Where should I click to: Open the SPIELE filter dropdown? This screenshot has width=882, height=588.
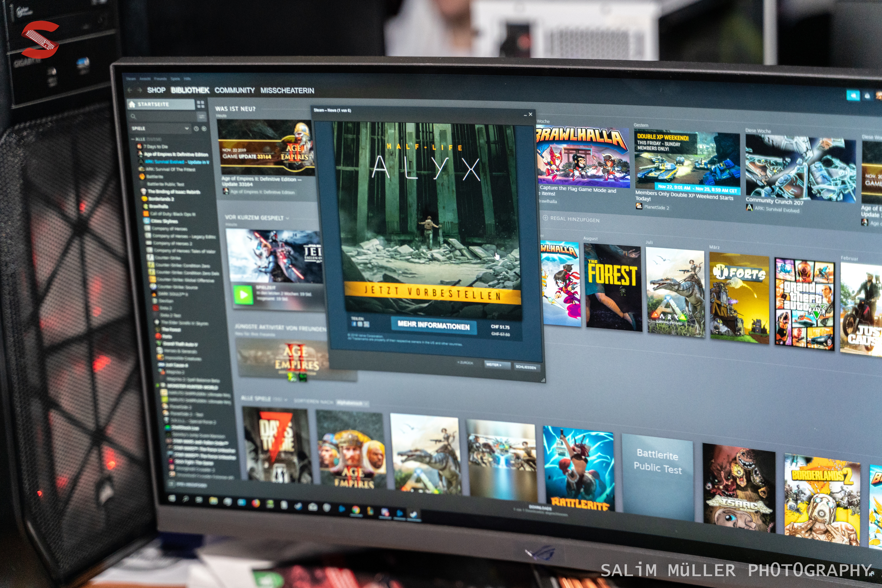point(186,129)
